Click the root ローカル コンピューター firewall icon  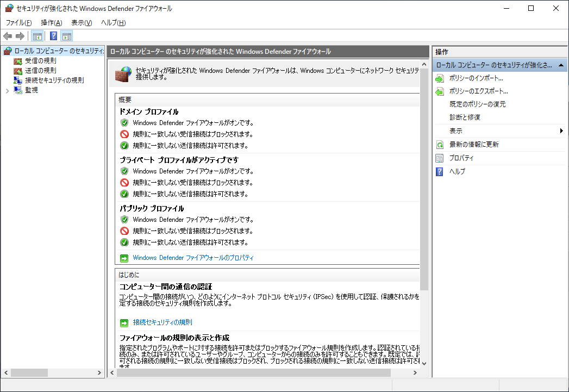click(x=8, y=51)
